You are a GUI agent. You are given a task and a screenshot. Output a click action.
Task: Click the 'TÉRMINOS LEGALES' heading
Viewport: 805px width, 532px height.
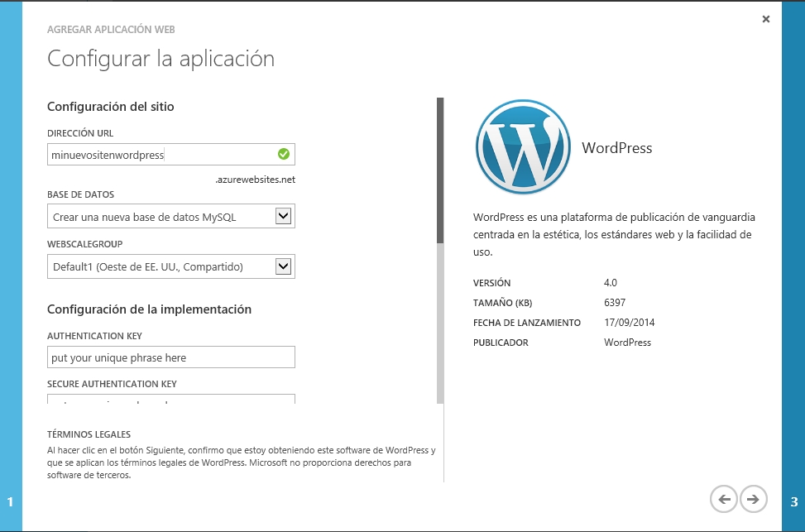[x=89, y=434]
